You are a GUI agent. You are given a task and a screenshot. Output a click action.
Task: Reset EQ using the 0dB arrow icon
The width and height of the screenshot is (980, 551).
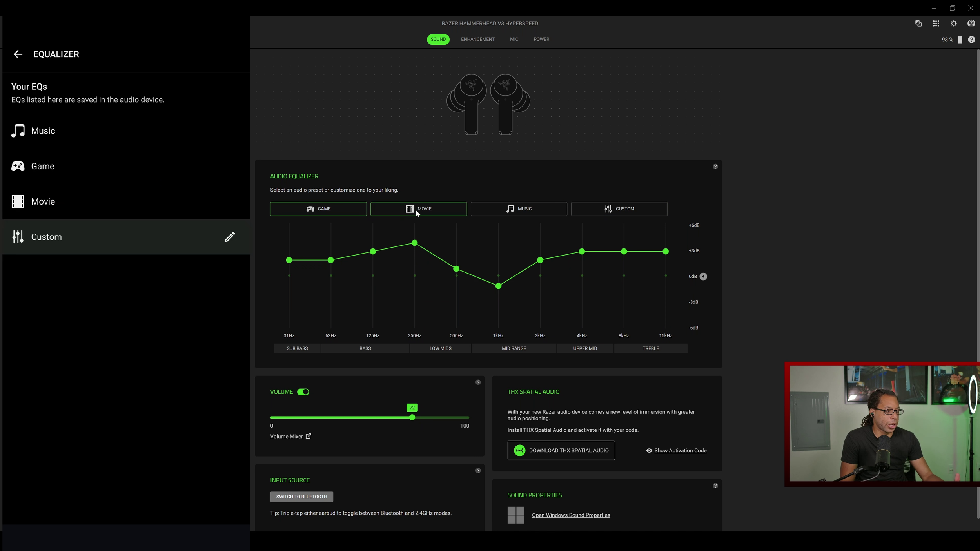[x=704, y=277]
